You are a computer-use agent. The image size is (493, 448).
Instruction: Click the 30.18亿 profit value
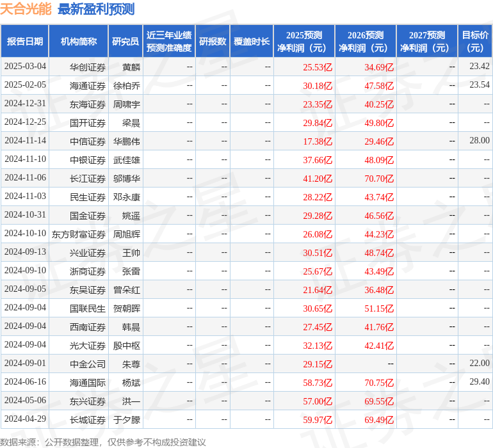tap(318, 86)
